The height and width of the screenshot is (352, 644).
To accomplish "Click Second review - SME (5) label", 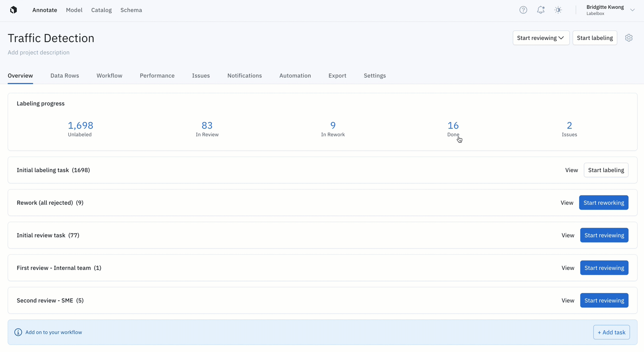I will (50, 301).
